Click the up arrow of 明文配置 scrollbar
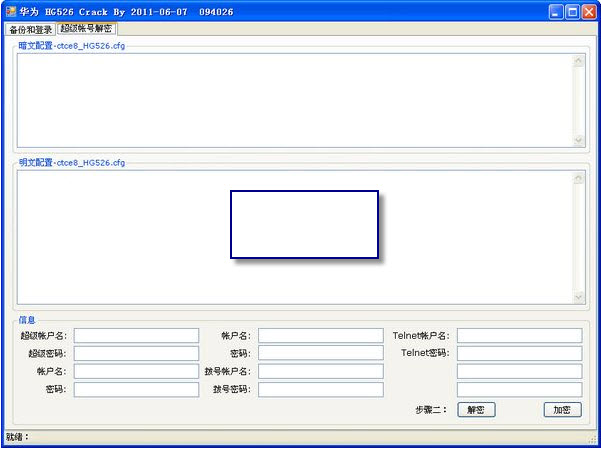601x449 pixels. (578, 178)
